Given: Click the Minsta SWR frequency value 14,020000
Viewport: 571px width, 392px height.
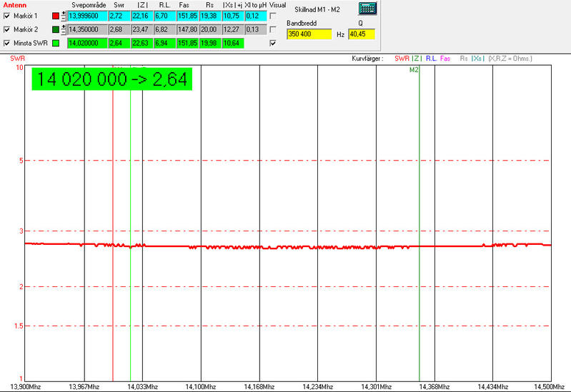Looking at the screenshot, I should point(87,43).
